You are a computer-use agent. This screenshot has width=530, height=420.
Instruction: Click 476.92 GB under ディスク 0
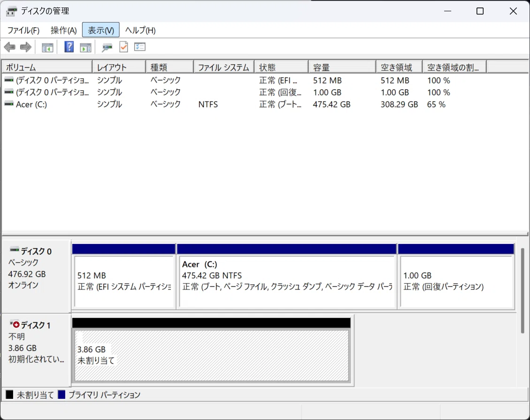click(x=27, y=274)
